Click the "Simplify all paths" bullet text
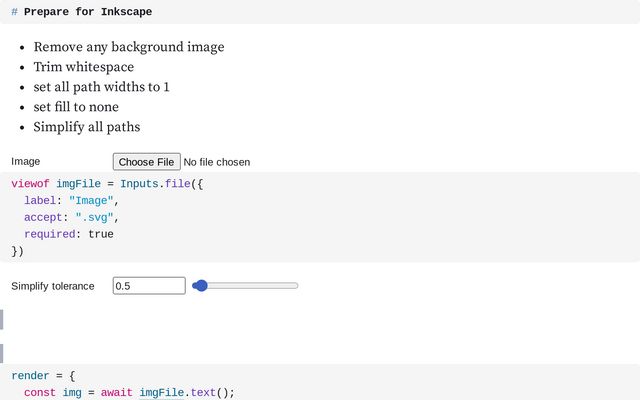 click(x=87, y=127)
